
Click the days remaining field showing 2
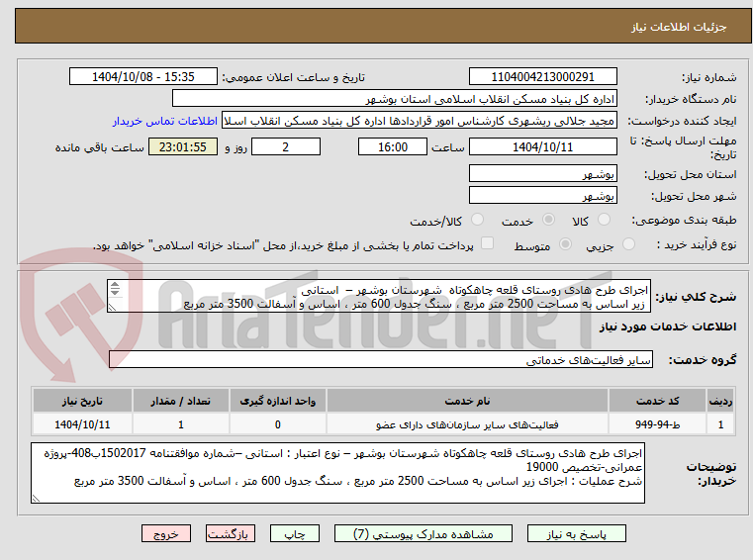click(x=286, y=147)
